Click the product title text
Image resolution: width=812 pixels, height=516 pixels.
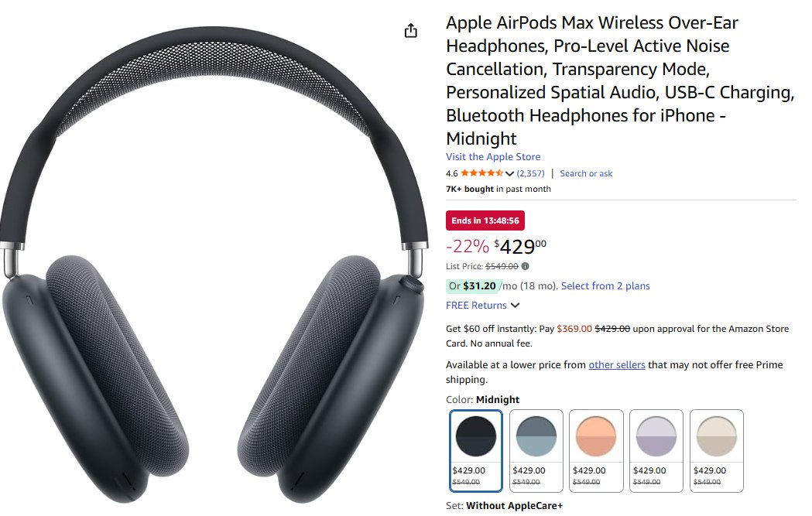[x=620, y=80]
